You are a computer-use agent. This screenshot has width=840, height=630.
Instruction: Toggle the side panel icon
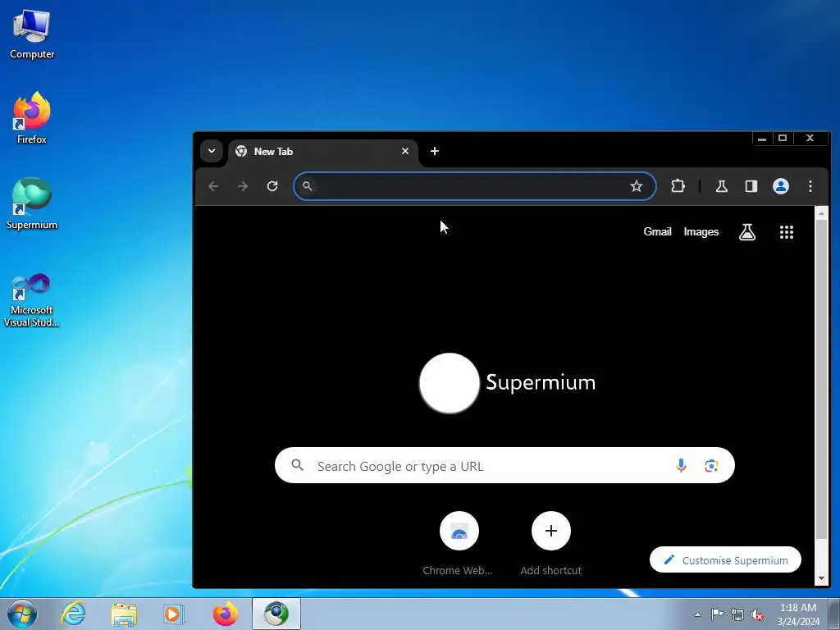pyautogui.click(x=751, y=186)
